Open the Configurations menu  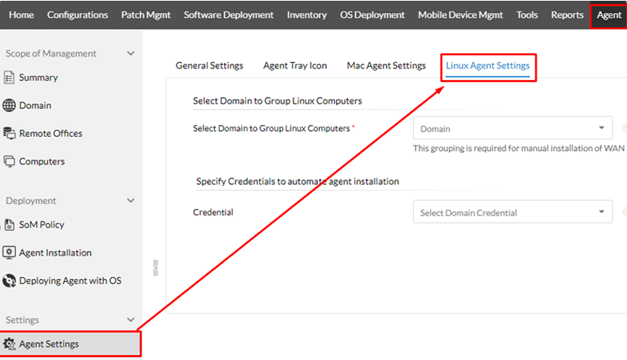point(77,15)
